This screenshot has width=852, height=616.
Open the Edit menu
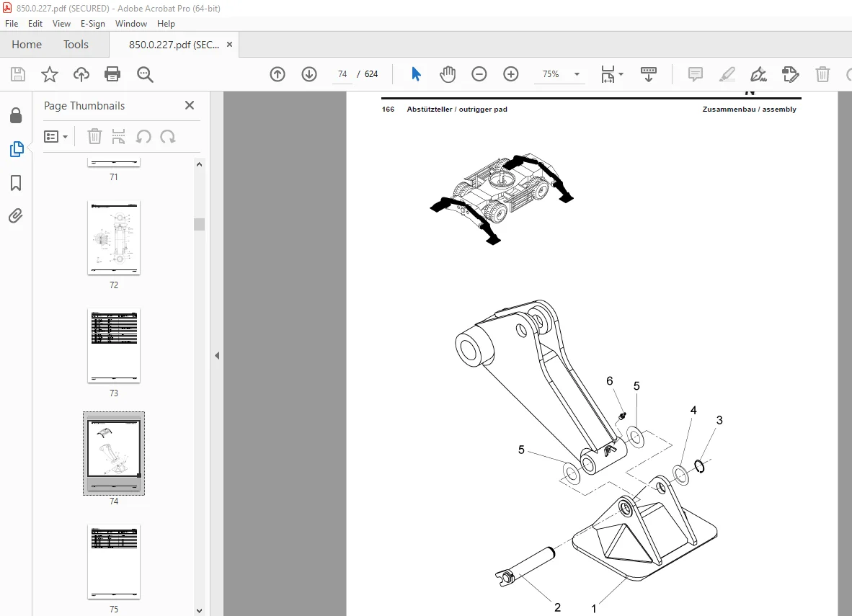point(35,23)
